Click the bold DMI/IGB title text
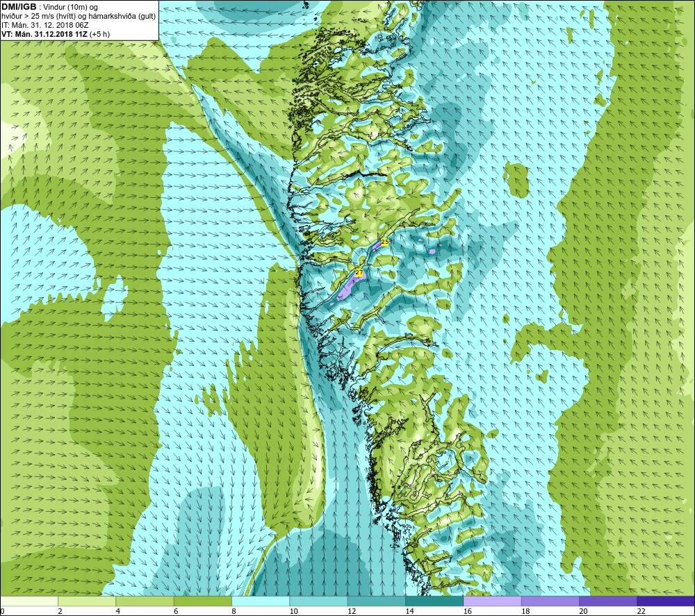This screenshot has width=695, height=616. click(19, 7)
